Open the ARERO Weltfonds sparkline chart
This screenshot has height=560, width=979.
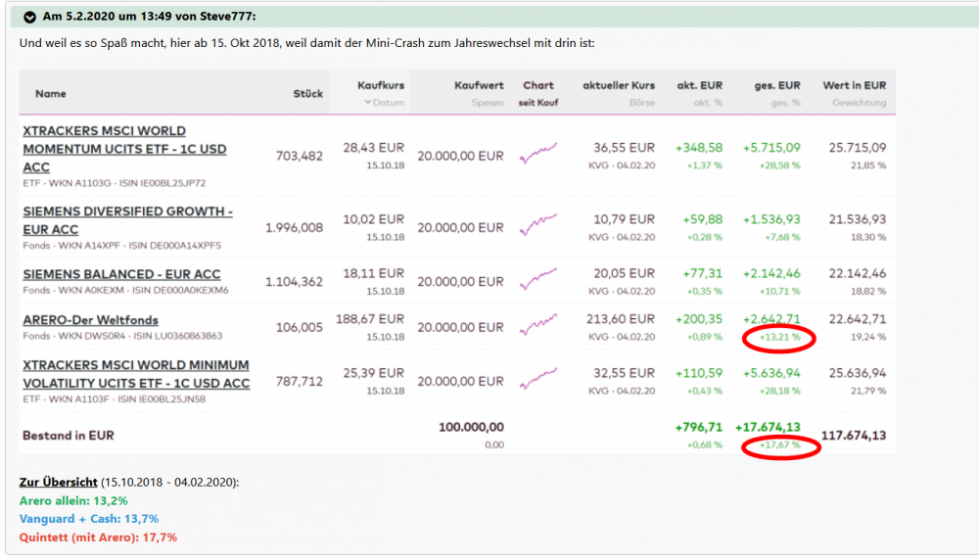coord(537,325)
